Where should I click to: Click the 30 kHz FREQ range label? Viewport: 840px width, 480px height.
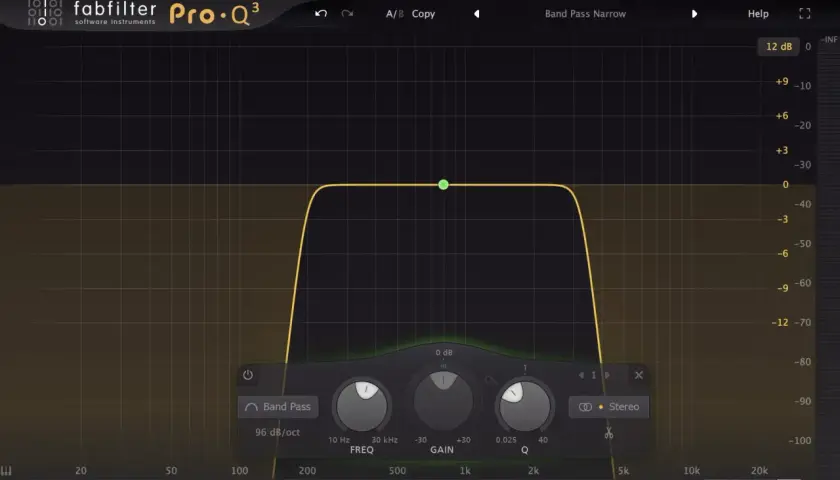tap(385, 440)
